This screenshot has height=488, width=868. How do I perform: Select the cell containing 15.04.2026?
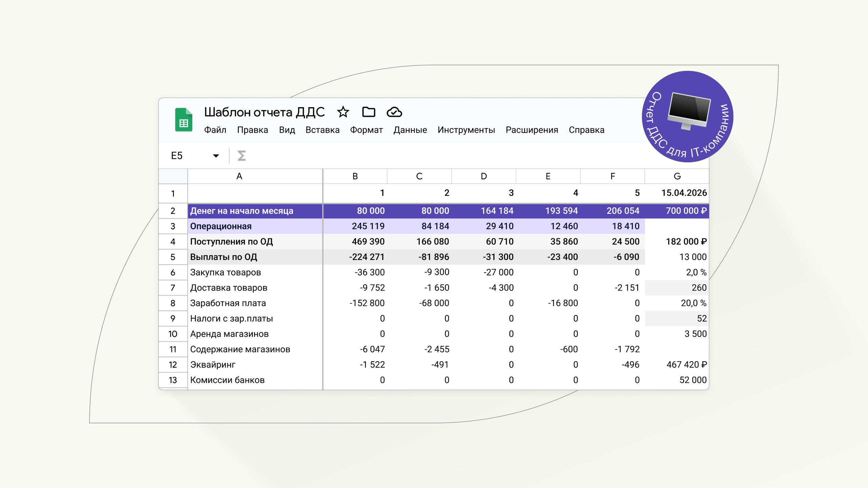(x=677, y=193)
